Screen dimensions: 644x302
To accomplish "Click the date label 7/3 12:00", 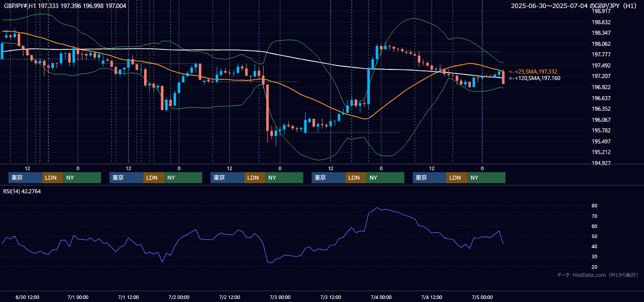I will click(331, 297).
